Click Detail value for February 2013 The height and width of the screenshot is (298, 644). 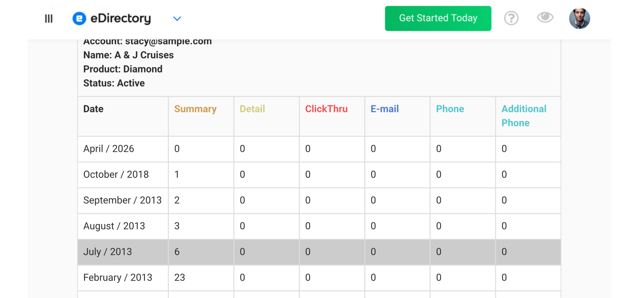coord(242,278)
